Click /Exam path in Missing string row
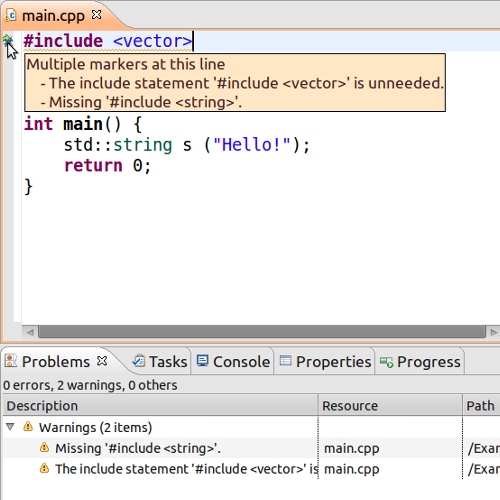Viewport: 500px width, 500px height. point(484,449)
